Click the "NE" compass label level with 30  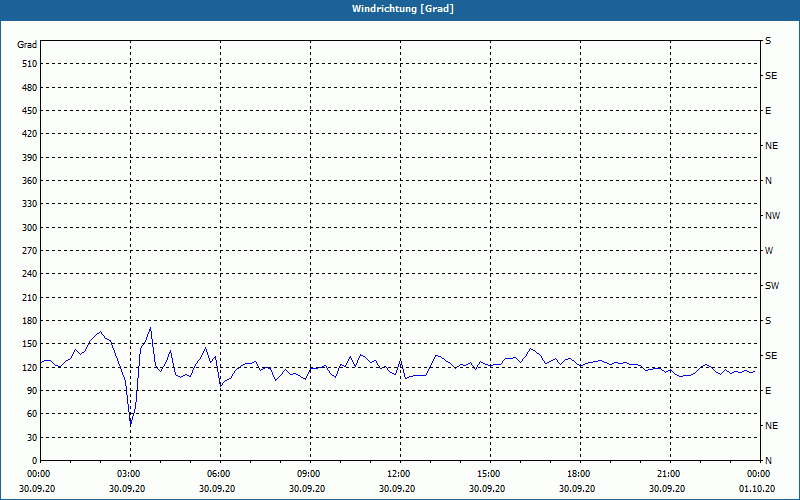(772, 426)
